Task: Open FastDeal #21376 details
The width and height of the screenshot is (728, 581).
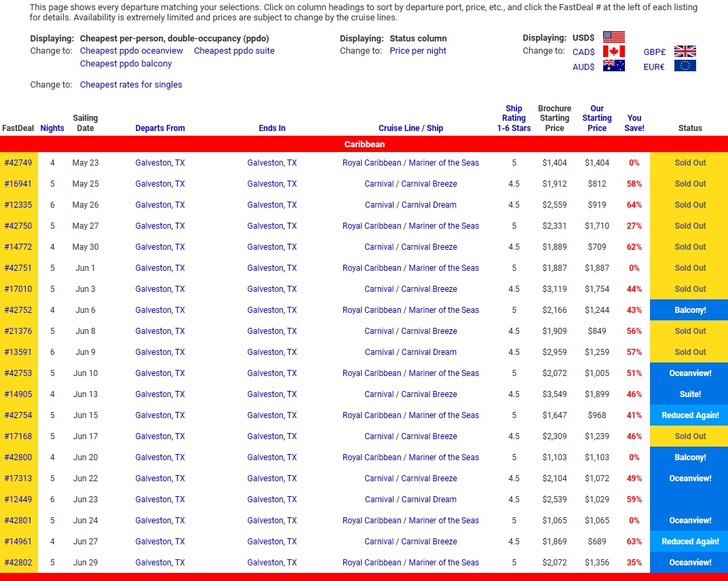Action: [x=18, y=331]
